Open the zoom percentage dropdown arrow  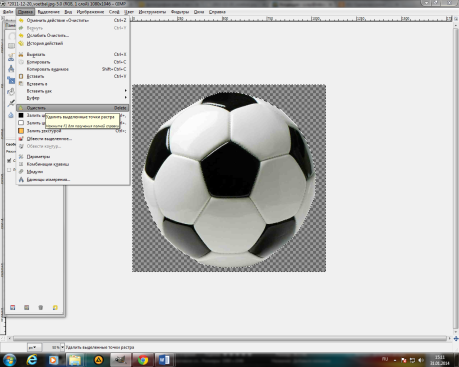click(62, 347)
